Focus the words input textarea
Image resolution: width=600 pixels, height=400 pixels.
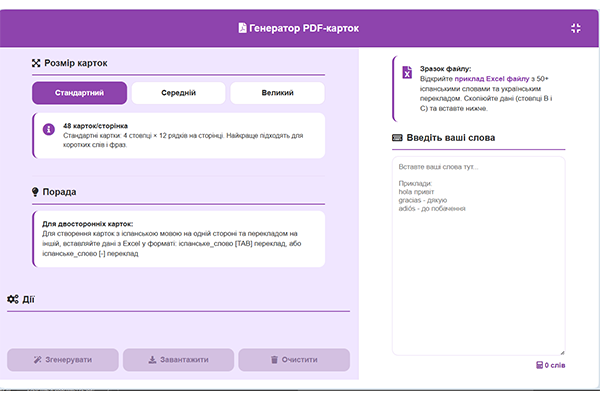[x=478, y=256]
